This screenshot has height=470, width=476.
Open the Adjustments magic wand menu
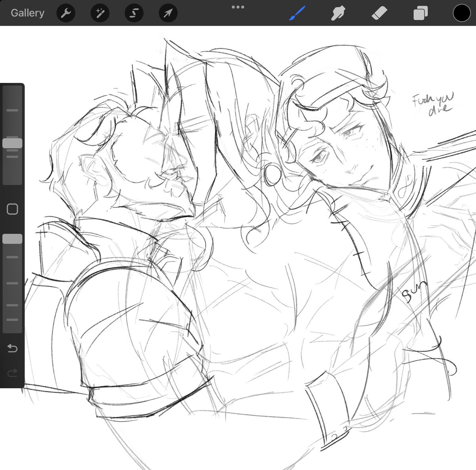click(100, 13)
